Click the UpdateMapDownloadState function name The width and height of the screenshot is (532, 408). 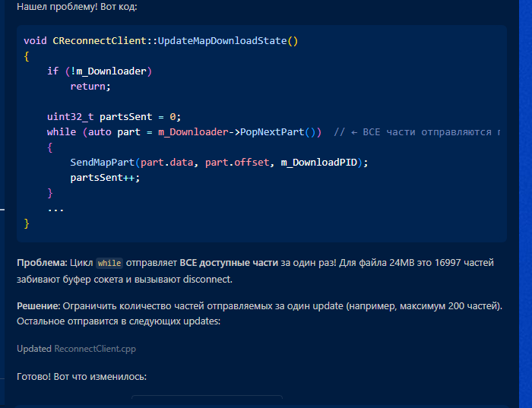tap(223, 41)
